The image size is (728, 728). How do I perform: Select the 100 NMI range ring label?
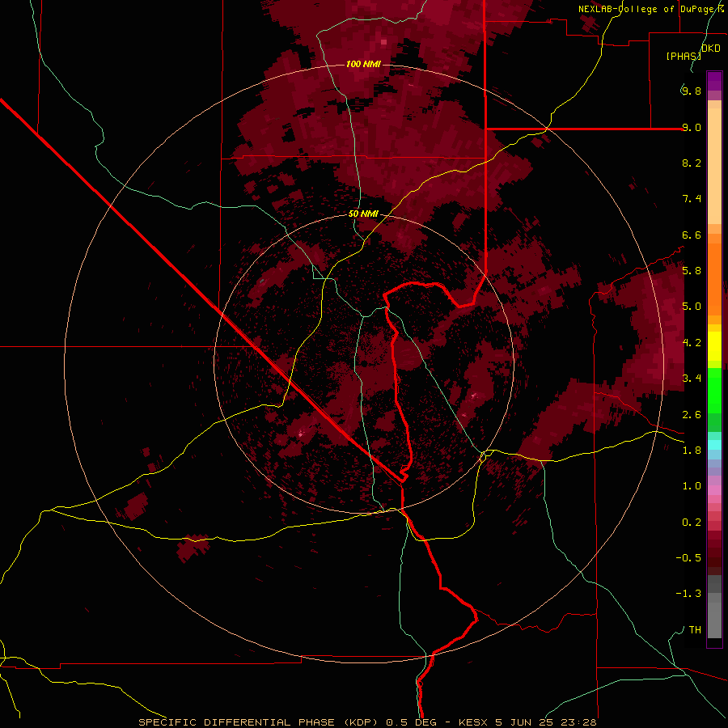pyautogui.click(x=363, y=64)
